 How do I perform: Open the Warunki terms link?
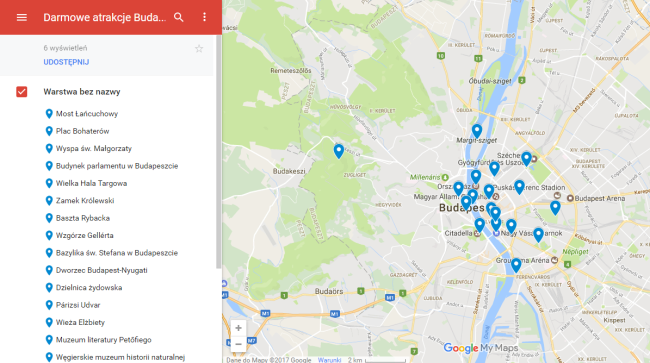click(x=330, y=360)
